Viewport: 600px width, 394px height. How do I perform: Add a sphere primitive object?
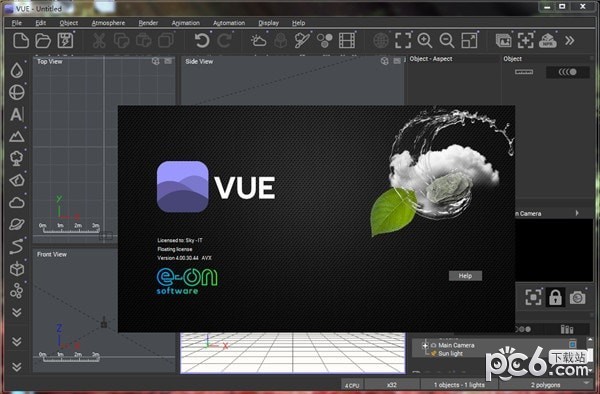click(x=16, y=92)
